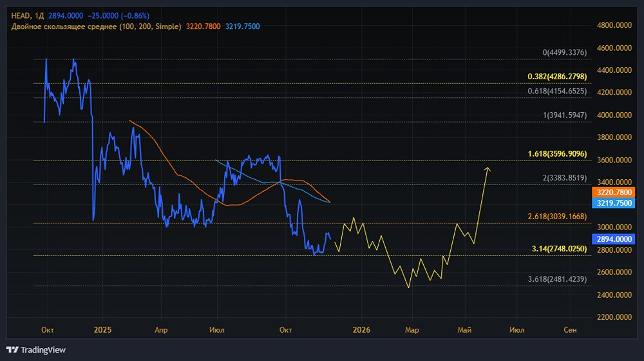Select the 3.14(2748.0250) Fibonacci level label
Image resolution: width=644 pixels, height=361 pixels.
click(x=560, y=248)
